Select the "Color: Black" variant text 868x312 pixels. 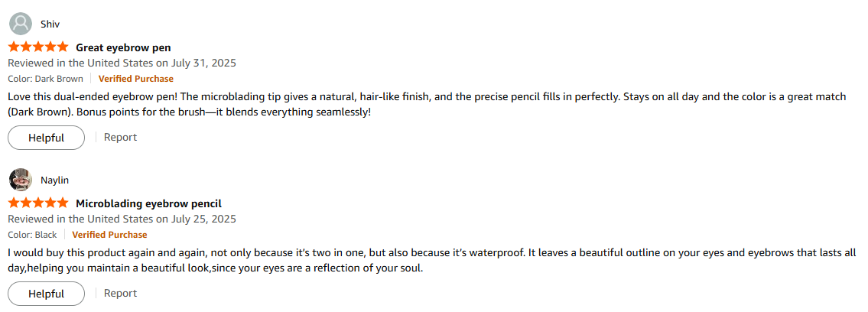coord(32,235)
